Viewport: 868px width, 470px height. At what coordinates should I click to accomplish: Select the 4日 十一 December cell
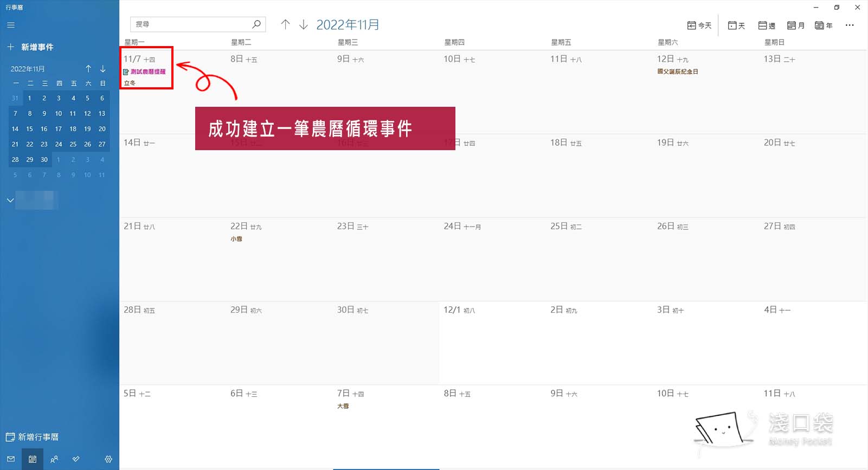coord(813,343)
